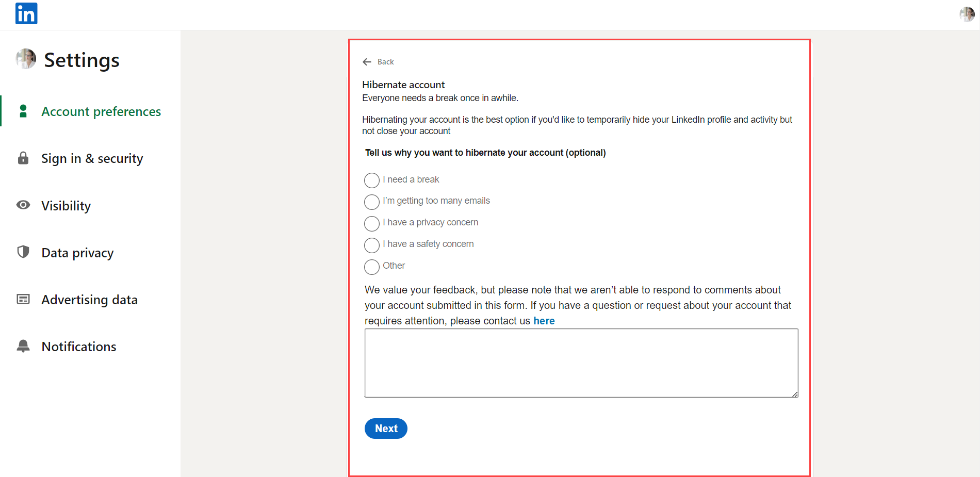Click the LinkedIn logo in the top-left
980x477 pixels.
26,13
